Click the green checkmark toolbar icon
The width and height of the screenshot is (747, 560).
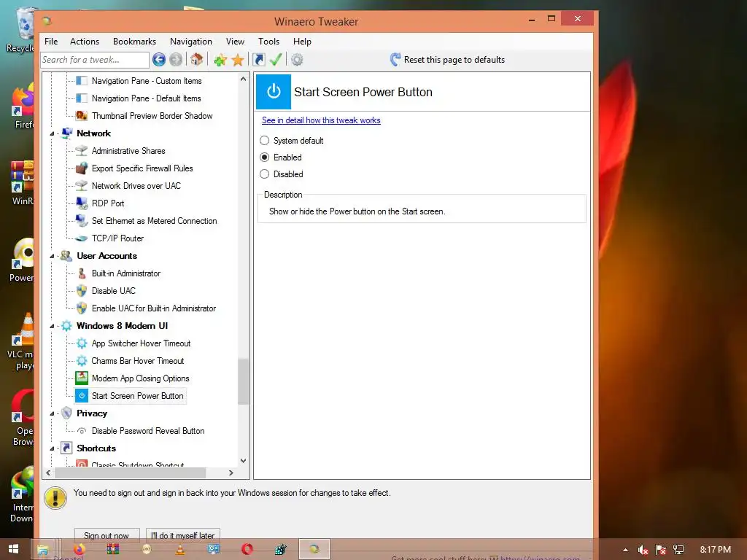[x=276, y=60]
